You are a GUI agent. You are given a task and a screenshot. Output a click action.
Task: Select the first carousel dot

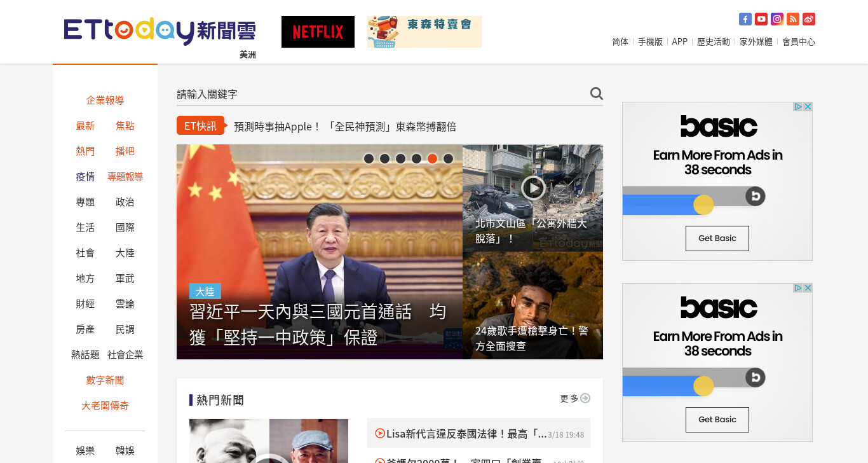click(x=369, y=158)
